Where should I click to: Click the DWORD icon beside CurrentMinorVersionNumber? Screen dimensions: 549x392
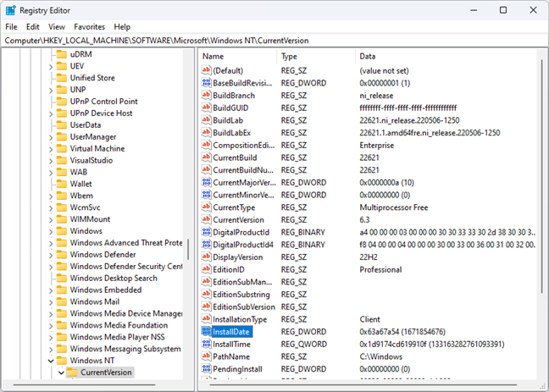click(206, 195)
